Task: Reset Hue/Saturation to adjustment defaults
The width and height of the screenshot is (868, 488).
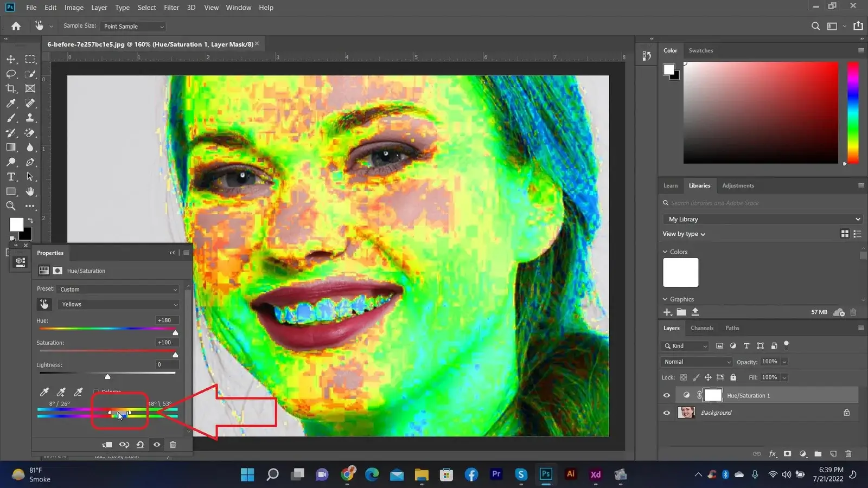Action: click(x=140, y=445)
